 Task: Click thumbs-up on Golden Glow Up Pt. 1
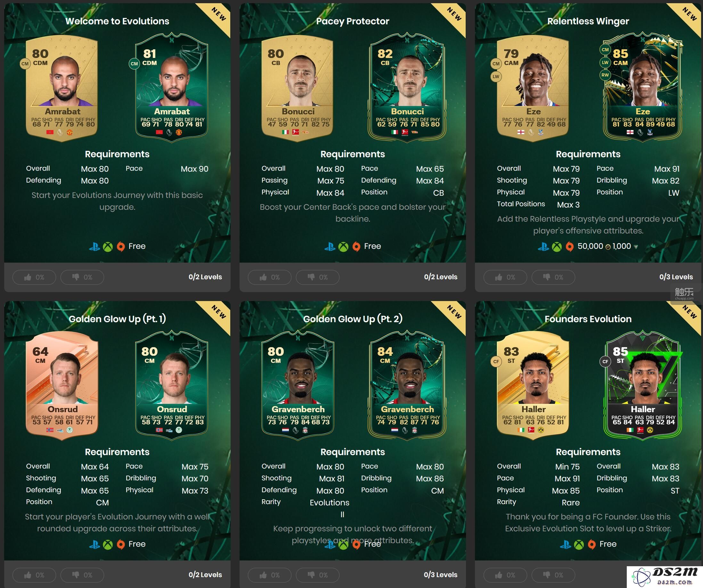coord(34,575)
